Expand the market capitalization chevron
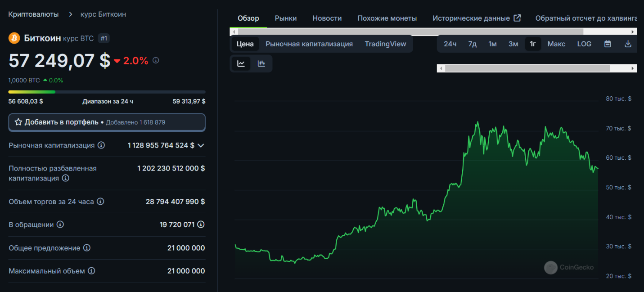The width and height of the screenshot is (644, 292). pos(201,145)
